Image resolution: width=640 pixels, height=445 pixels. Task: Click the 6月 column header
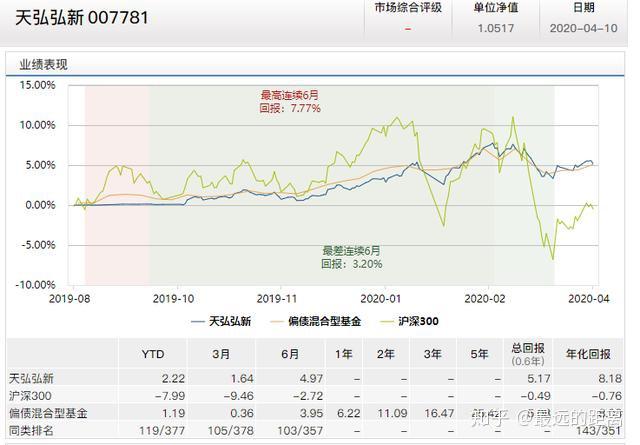point(290,354)
